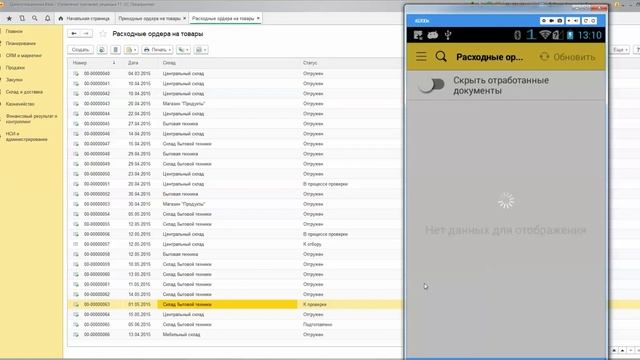
Task: Close the Приходные ордера на товары tab
Action: 184,18
